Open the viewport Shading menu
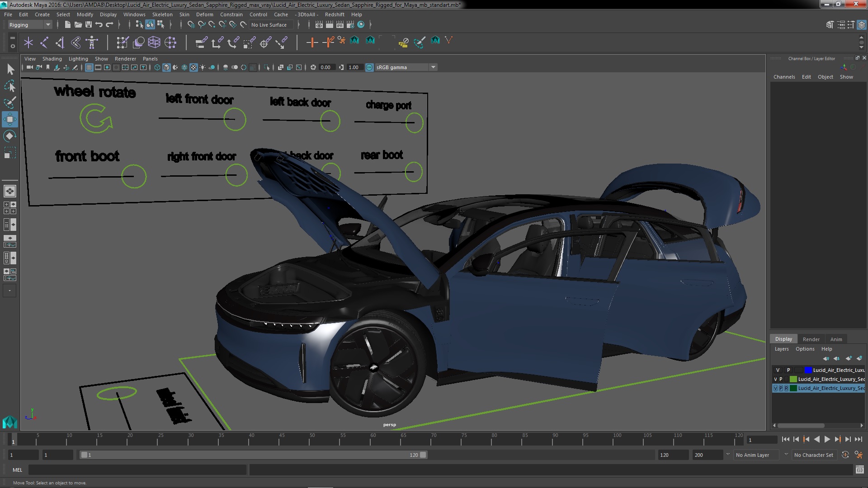Screen dimensions: 868x488 click(x=52, y=59)
